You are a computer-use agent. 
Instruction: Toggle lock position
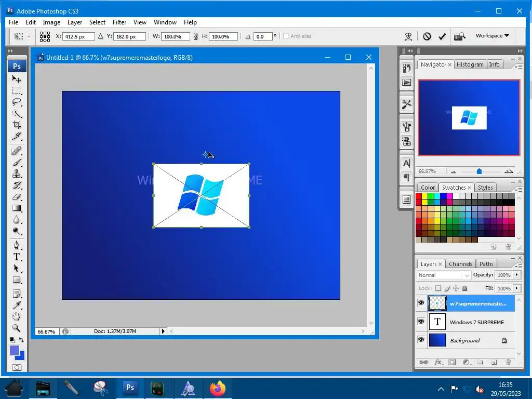pos(456,288)
